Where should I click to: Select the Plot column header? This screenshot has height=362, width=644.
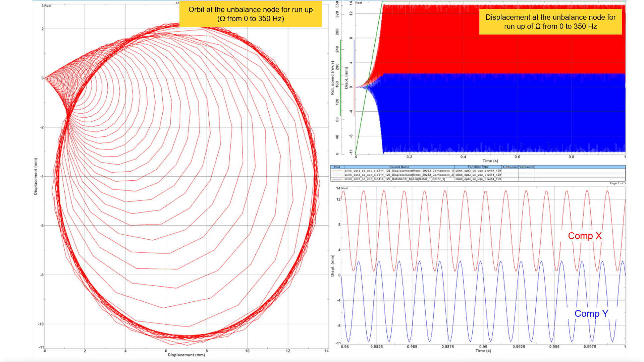click(x=337, y=167)
